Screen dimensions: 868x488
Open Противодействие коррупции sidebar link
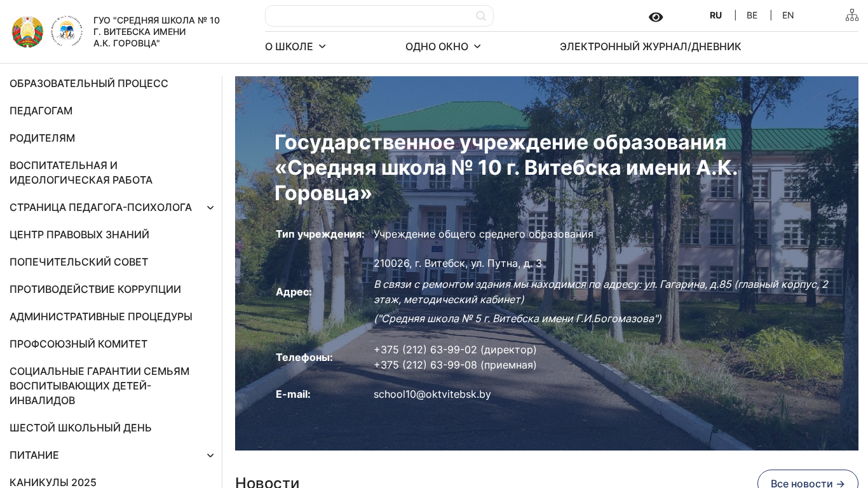coord(95,289)
